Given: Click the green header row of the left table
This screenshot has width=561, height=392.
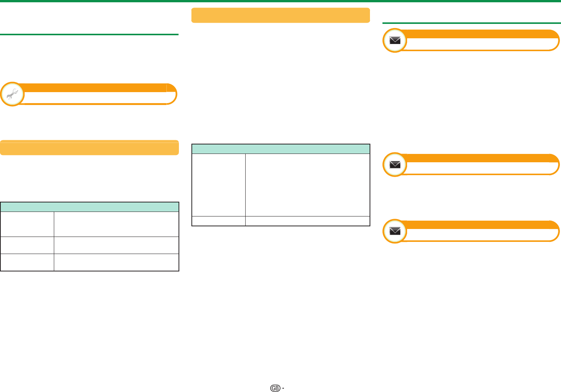Looking at the screenshot, I should pos(89,207).
